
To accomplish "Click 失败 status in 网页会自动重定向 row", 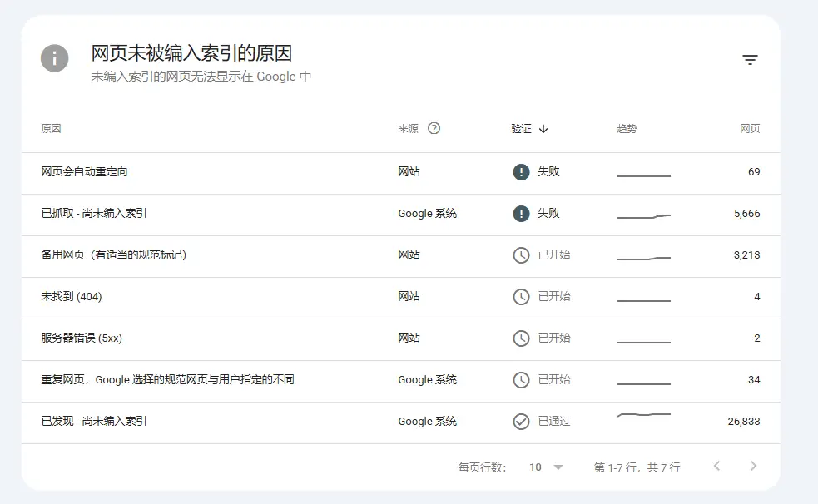I will pyautogui.click(x=548, y=171).
